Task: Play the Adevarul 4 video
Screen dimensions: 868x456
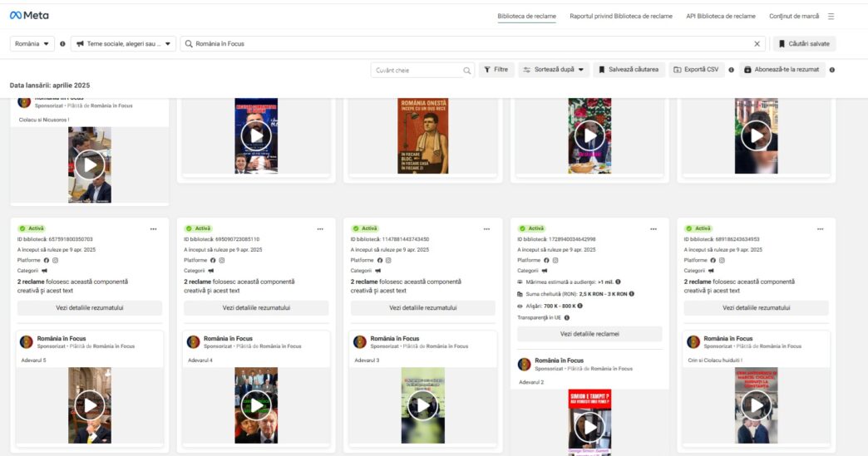Action: tap(256, 405)
